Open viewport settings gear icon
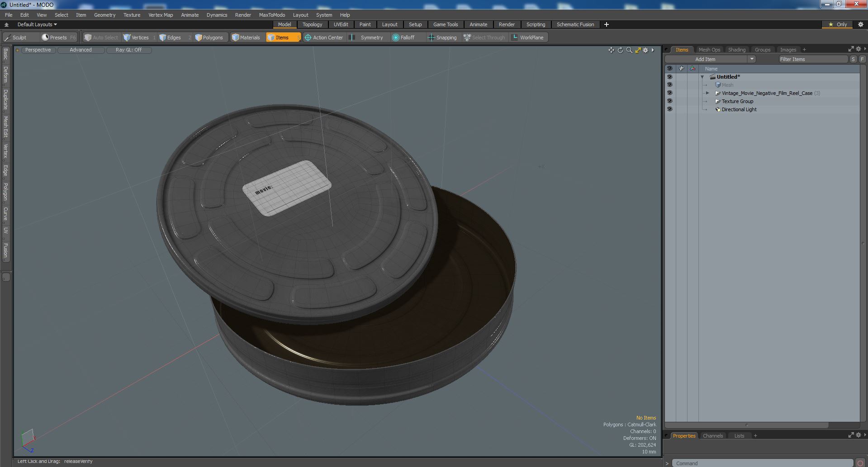The height and width of the screenshot is (467, 868). point(645,50)
